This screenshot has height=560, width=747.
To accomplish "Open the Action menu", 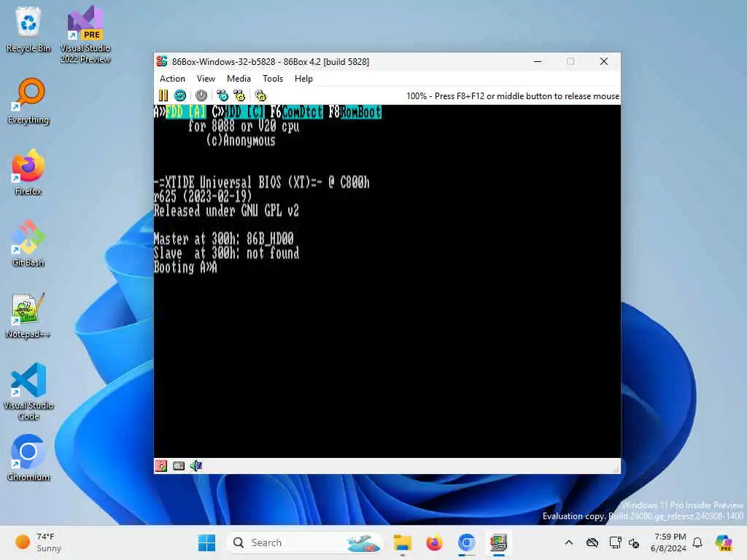I will 172,79.
